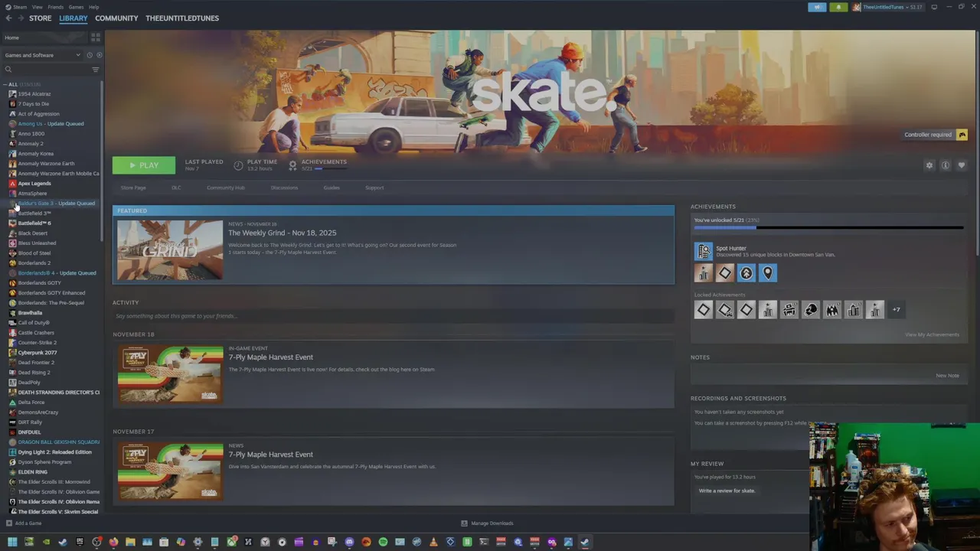Screen dimensions: 980x551
Task: Open the Discussions link
Action: tap(284, 187)
